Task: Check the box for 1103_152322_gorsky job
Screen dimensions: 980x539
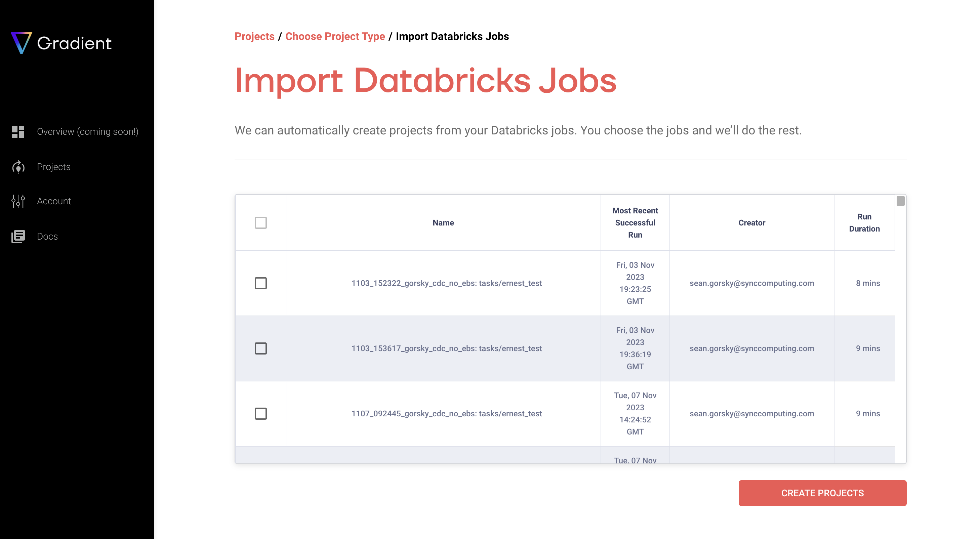Action: (260, 283)
